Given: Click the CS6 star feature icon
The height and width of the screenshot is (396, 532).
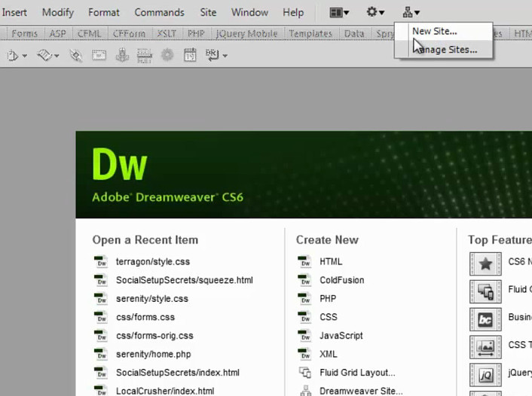Looking at the screenshot, I should point(485,263).
